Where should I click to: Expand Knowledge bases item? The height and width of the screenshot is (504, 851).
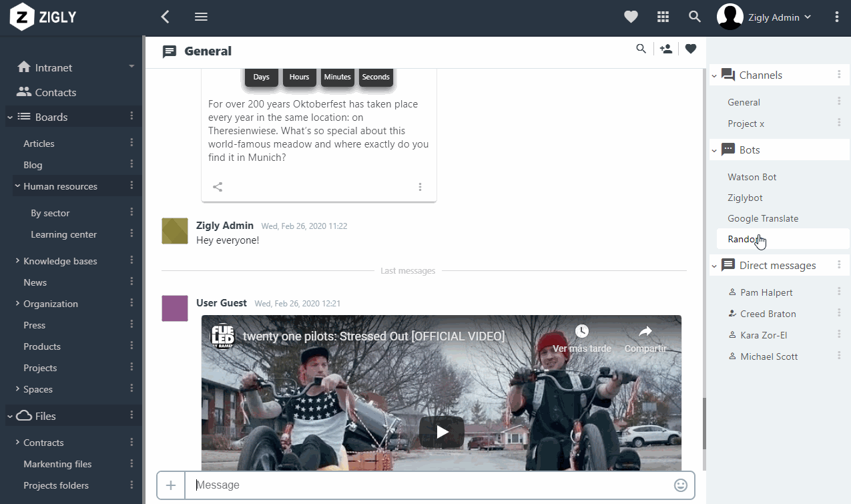[x=17, y=260]
